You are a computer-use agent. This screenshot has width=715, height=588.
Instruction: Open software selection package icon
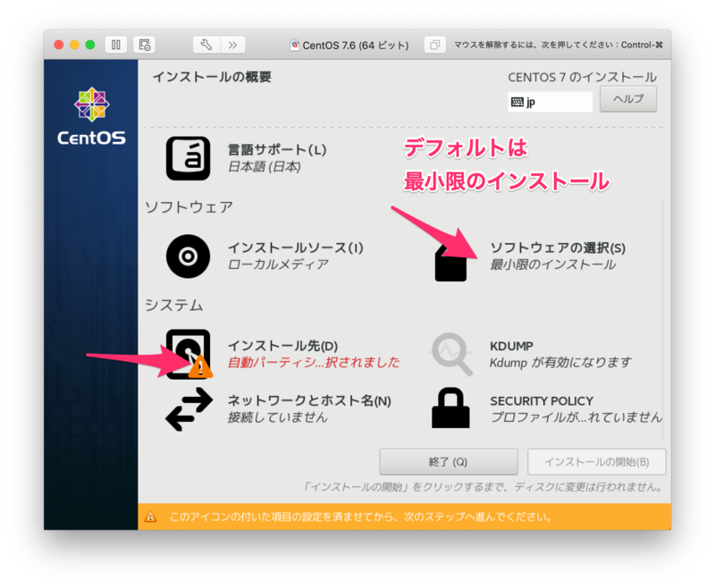pyautogui.click(x=450, y=262)
